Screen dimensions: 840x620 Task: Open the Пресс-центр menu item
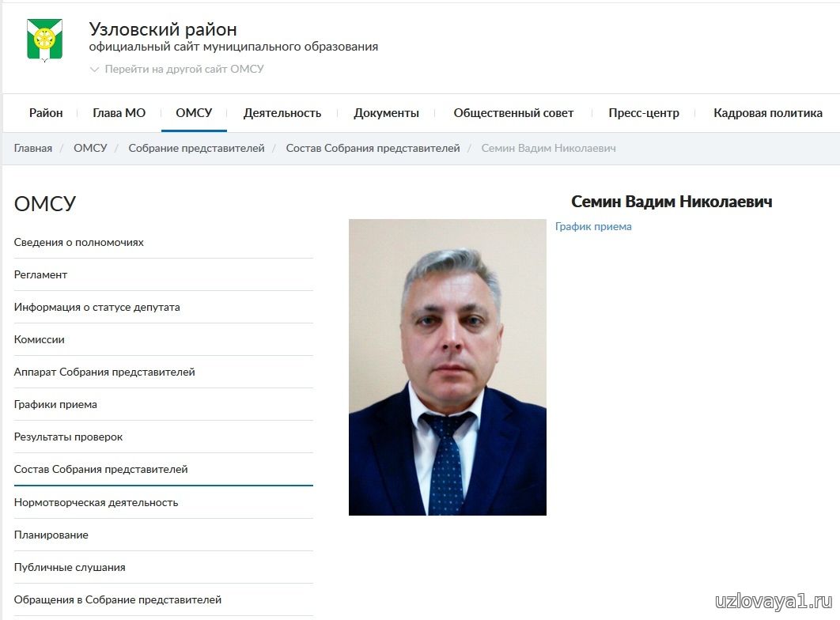(x=644, y=113)
